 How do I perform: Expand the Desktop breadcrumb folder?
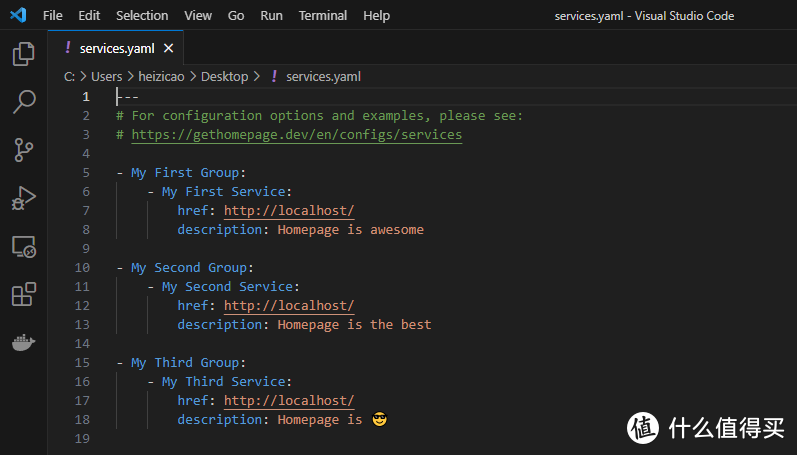coord(224,76)
